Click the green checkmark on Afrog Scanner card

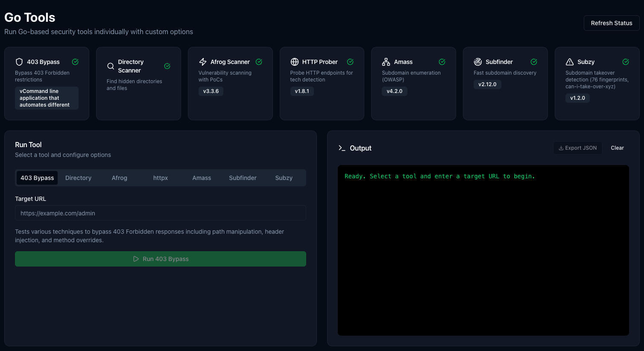pos(259,62)
